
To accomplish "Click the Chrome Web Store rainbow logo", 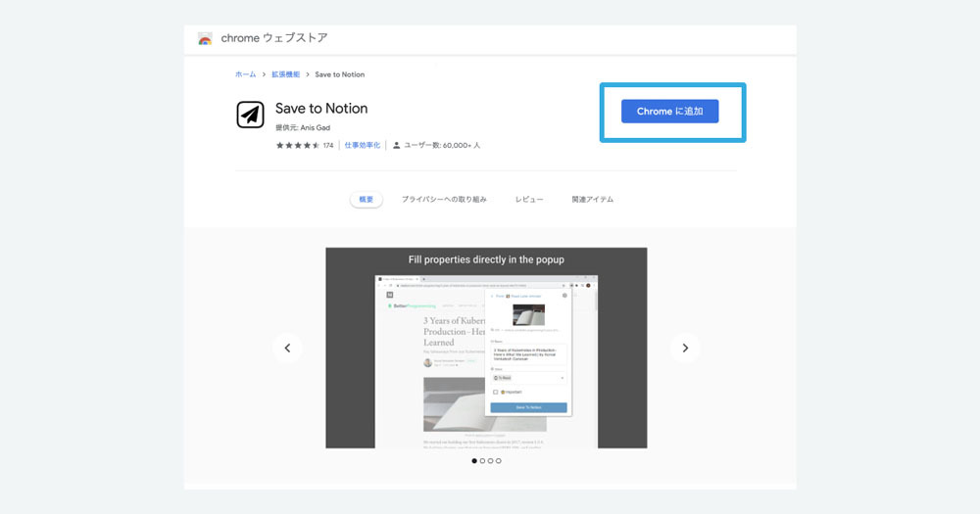I will 205,39.
